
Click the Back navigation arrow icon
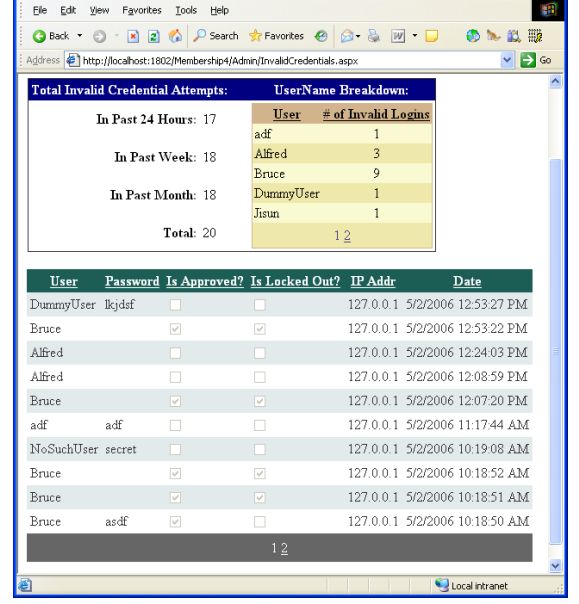(x=39, y=36)
